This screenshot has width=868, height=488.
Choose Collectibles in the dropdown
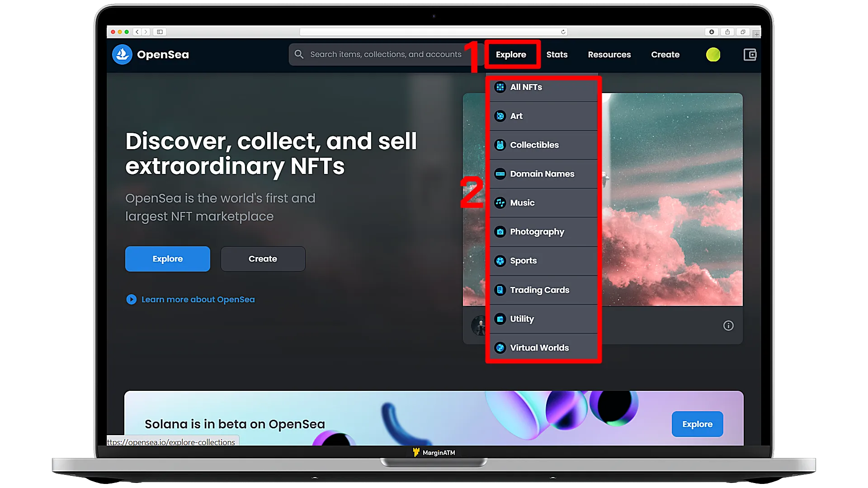pyautogui.click(x=544, y=145)
